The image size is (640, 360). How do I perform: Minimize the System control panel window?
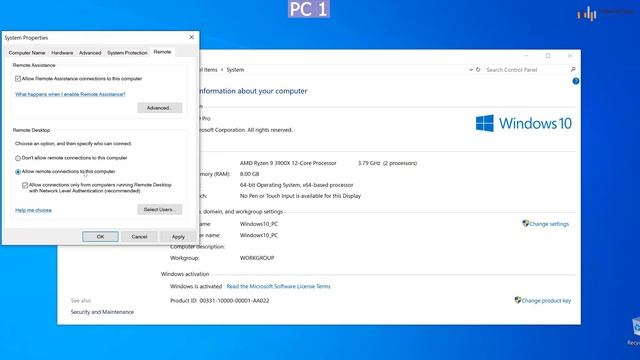point(526,56)
